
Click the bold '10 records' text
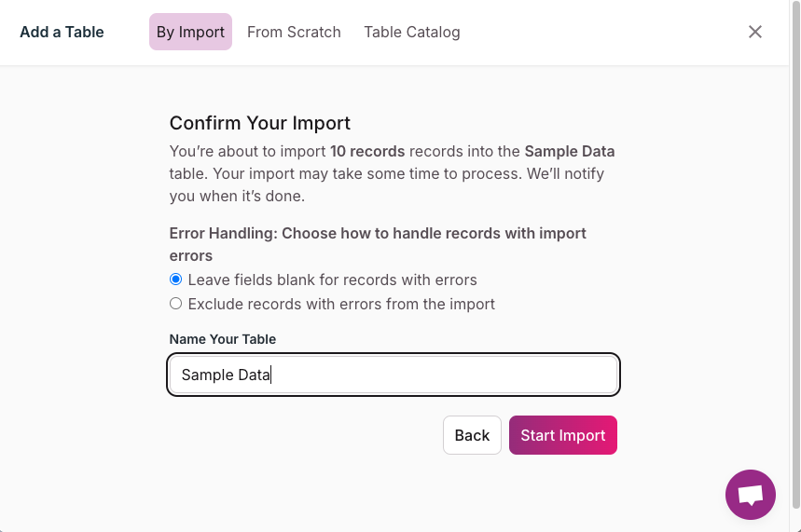click(x=367, y=151)
